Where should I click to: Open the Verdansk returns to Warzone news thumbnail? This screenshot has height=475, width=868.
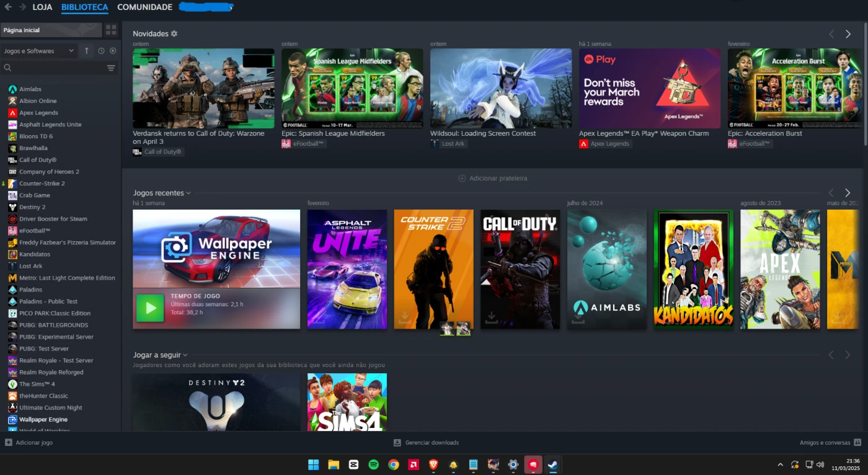[x=203, y=88]
